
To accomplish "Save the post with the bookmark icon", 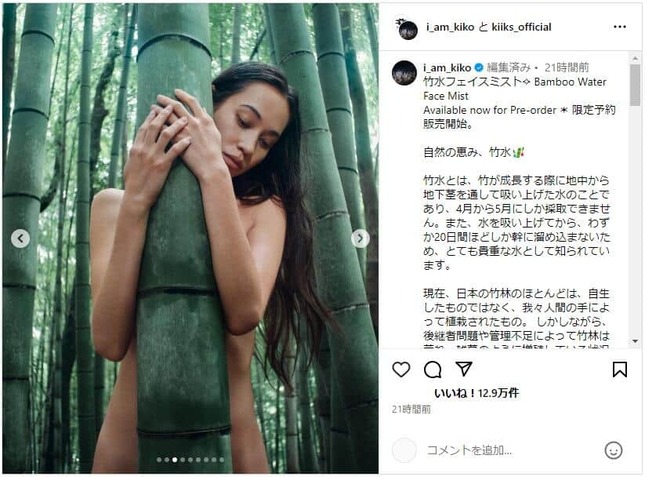I will pos(619,369).
